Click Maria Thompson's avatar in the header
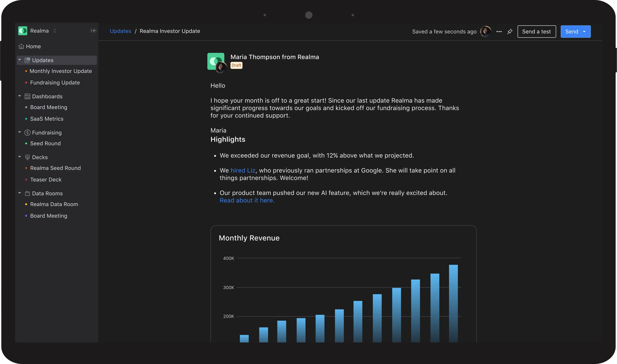Screen dimensions: 617x364 485,31
